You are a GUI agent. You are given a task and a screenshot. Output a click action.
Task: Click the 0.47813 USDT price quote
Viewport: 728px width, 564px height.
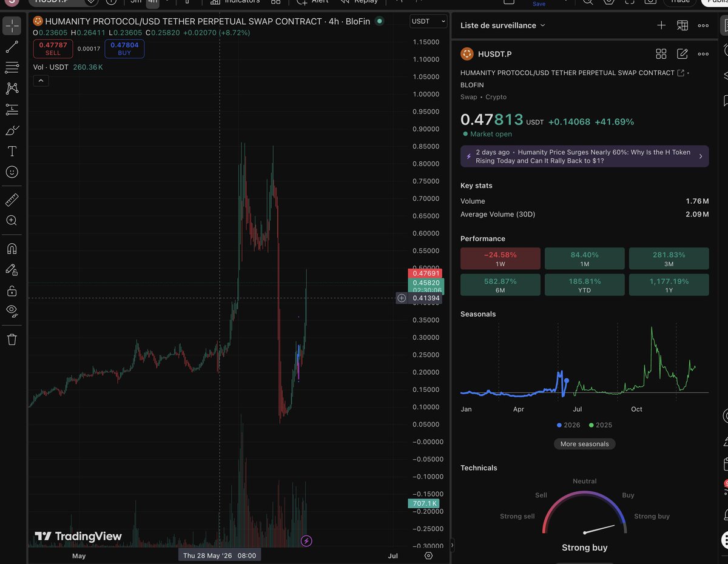502,119
